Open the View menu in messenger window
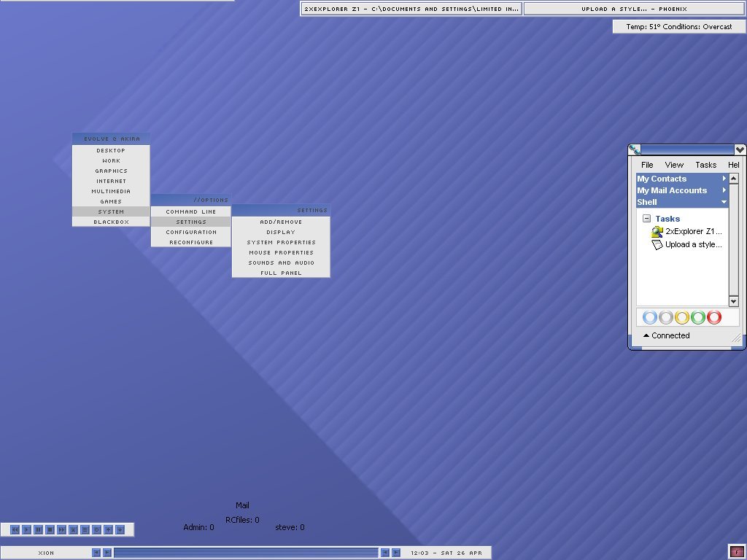Image resolution: width=747 pixels, height=560 pixels. tap(674, 165)
